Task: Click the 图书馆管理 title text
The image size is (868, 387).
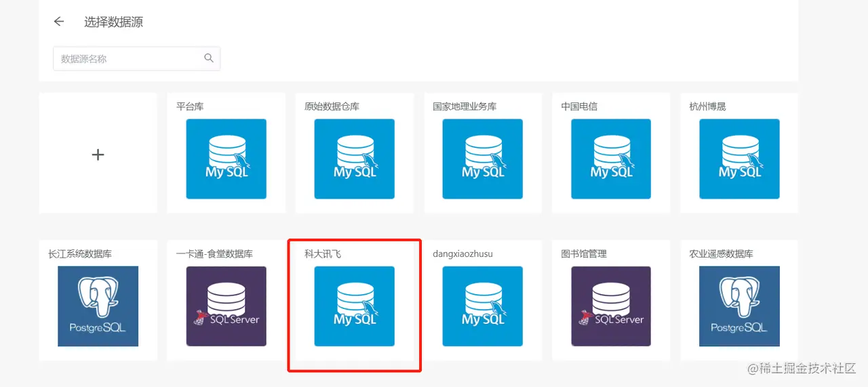Action: pos(584,254)
